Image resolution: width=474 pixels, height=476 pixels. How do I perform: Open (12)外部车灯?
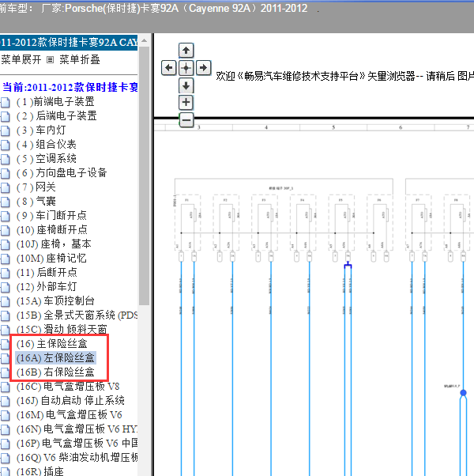pyautogui.click(x=47, y=287)
